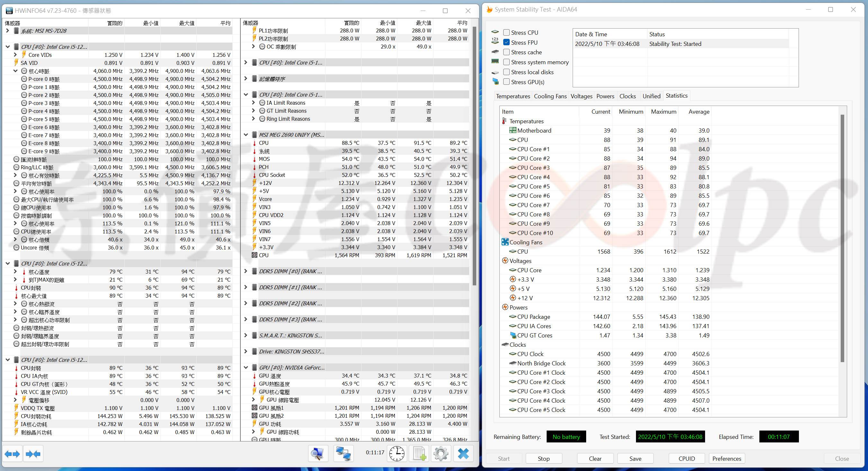Expand the 系統: MSI MS-7D28 sensor group
Screen dimensions: 868x471
point(8,31)
